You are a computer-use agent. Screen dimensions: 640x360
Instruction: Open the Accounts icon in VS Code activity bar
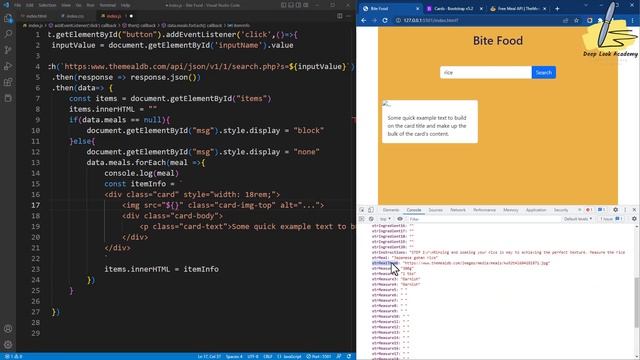click(8, 329)
